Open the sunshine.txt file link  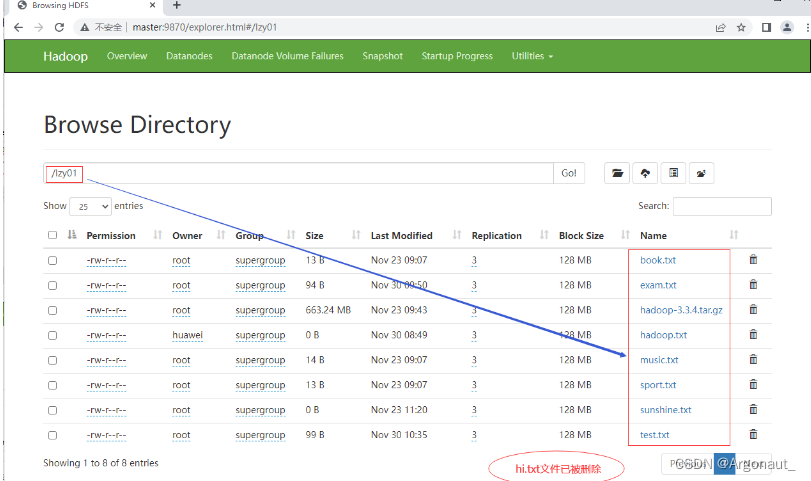tap(666, 410)
